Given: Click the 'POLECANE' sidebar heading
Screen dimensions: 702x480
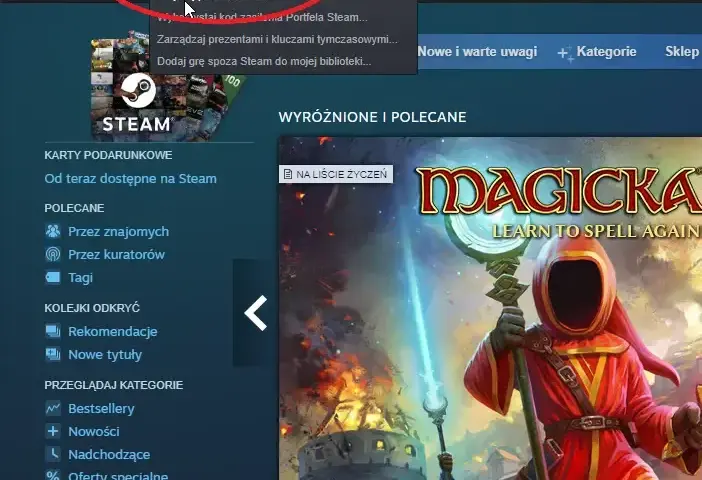Looking at the screenshot, I should pyautogui.click(x=74, y=208).
